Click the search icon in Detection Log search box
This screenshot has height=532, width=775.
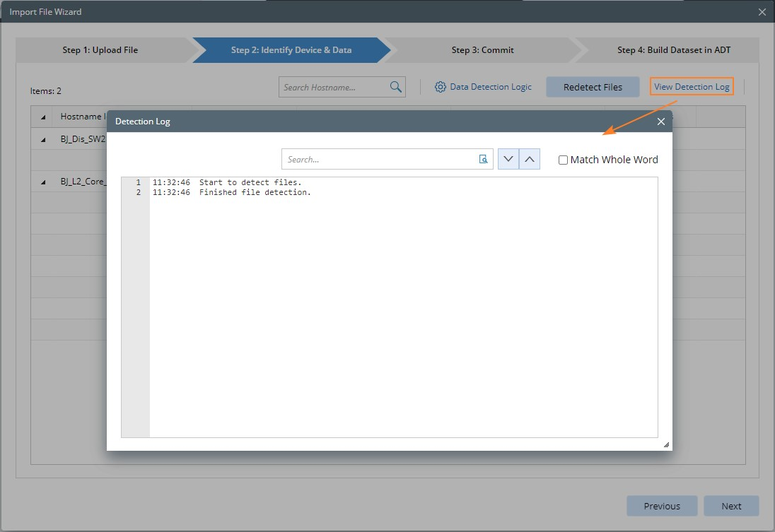(484, 159)
